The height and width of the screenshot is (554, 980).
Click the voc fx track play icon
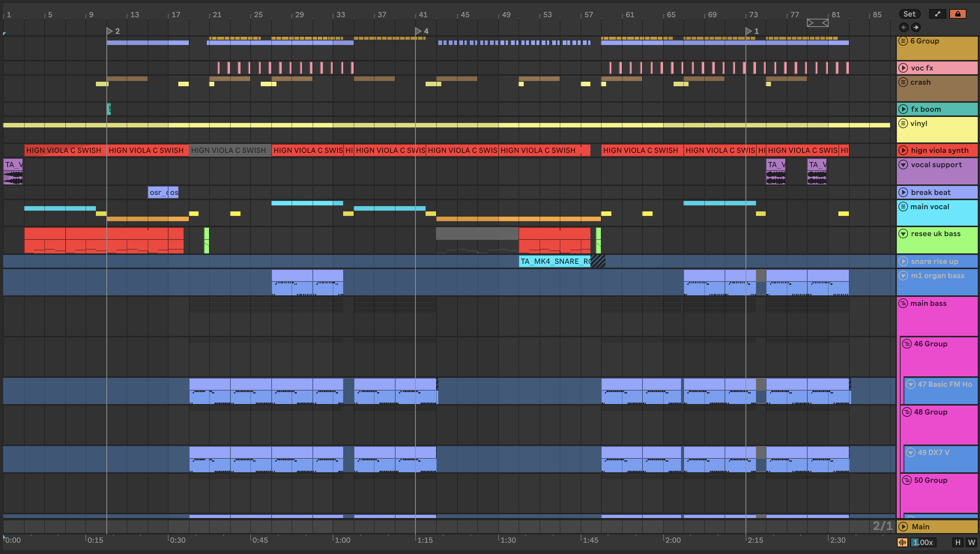[x=903, y=68]
